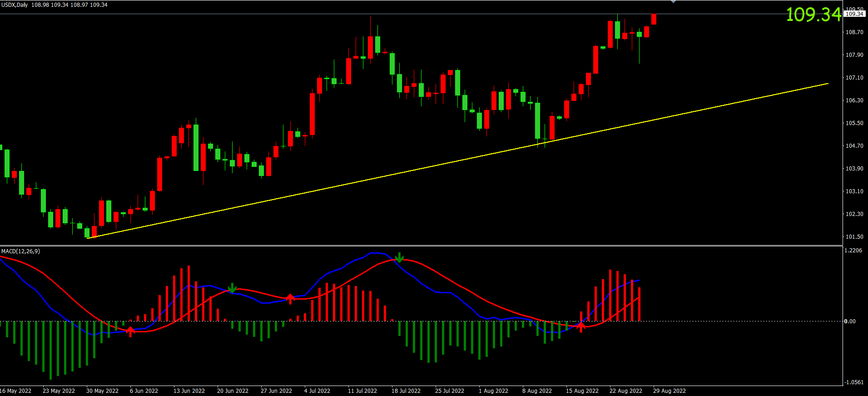Click the MACD(12,26,9) indicator label
The width and height of the screenshot is (868, 396).
point(20,251)
